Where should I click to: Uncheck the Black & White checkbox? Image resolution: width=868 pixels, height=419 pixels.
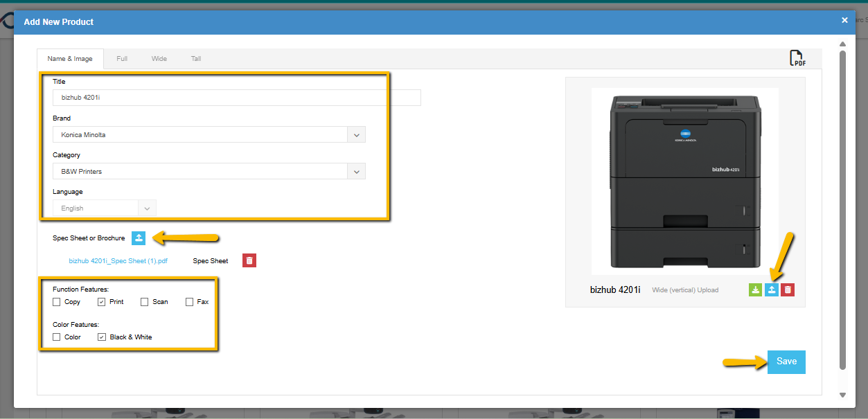coord(101,337)
